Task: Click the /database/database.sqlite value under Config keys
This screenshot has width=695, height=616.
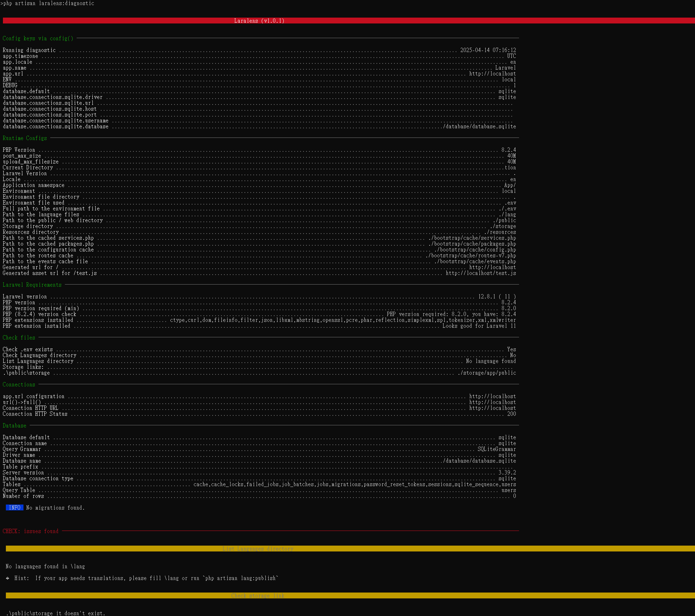Action: (x=479, y=126)
